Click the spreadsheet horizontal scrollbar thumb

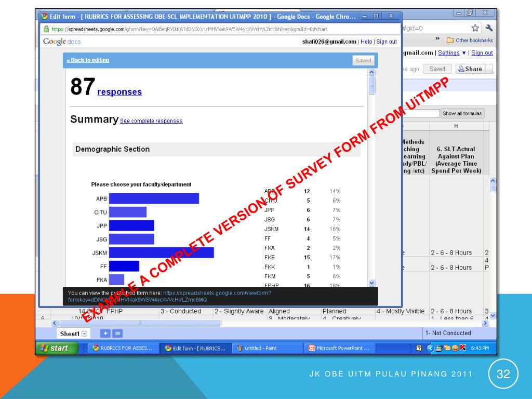(140, 323)
